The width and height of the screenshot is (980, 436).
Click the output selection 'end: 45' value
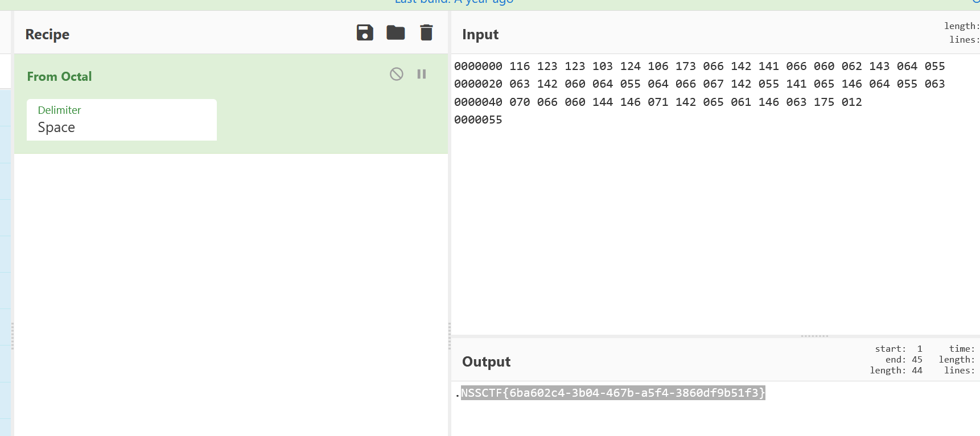(x=904, y=360)
